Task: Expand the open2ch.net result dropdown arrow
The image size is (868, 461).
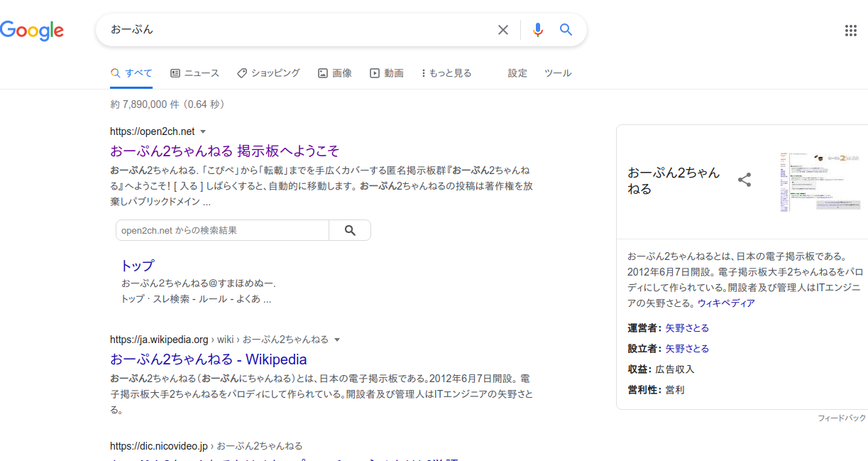Action: (x=203, y=132)
